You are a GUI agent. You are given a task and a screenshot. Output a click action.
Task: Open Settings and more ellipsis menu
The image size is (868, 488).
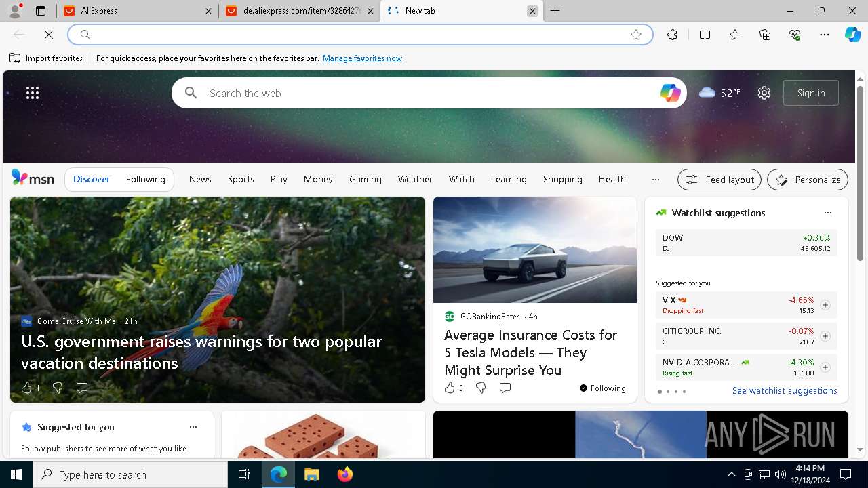point(825,35)
